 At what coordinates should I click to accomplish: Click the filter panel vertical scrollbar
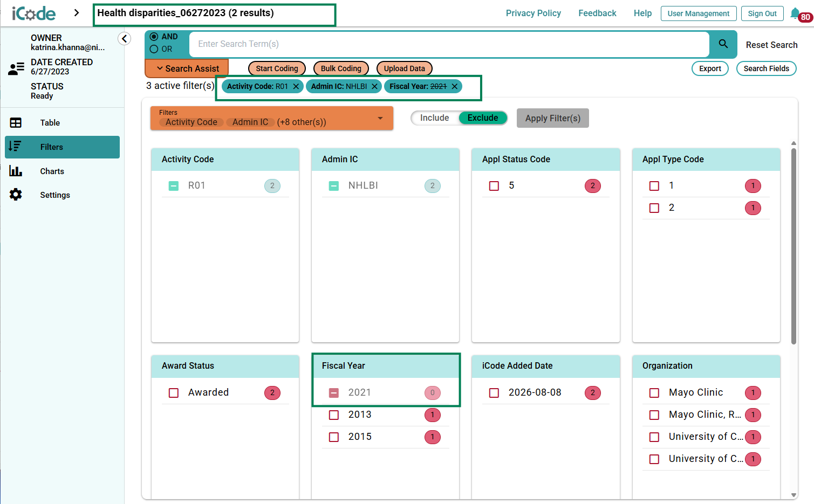[x=794, y=246]
